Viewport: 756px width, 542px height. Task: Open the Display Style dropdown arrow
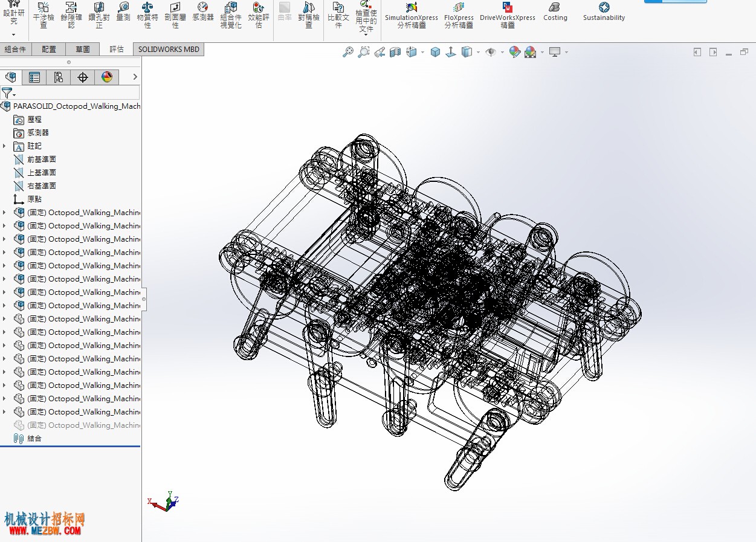(477, 53)
